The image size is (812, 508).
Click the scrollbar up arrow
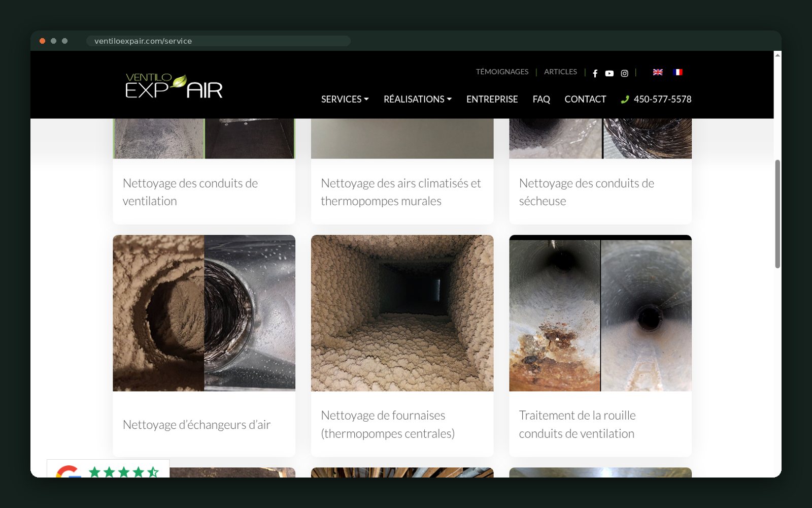[x=777, y=55]
